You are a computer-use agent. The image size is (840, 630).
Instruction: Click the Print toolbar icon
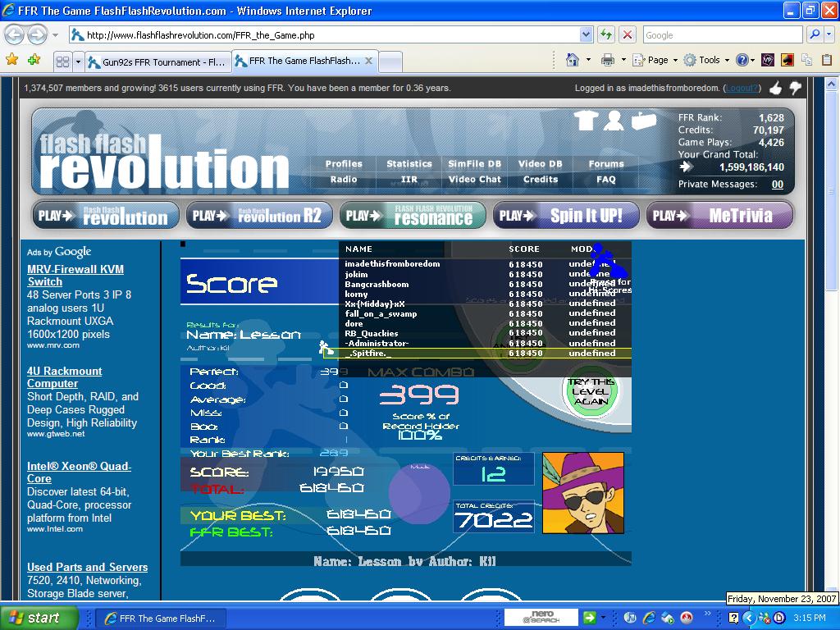608,60
